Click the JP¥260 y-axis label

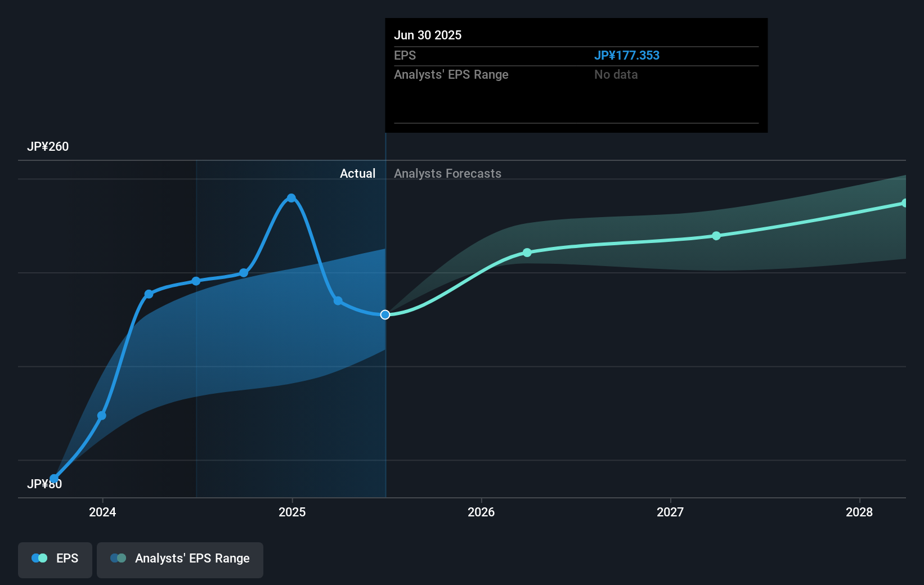click(48, 146)
